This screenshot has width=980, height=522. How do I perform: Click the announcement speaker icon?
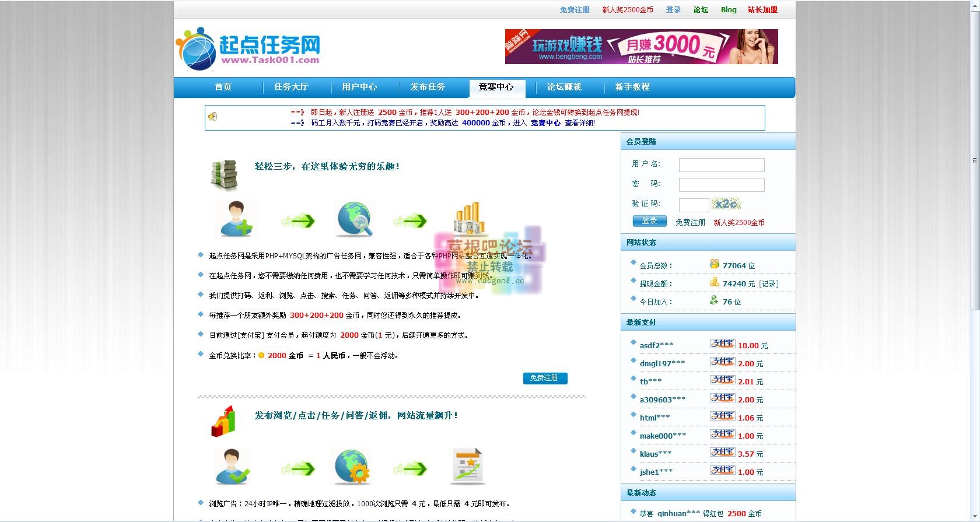point(213,117)
